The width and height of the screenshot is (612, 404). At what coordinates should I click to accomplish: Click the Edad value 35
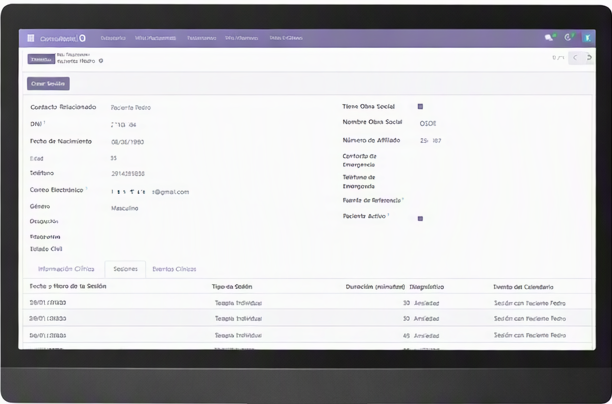114,158
